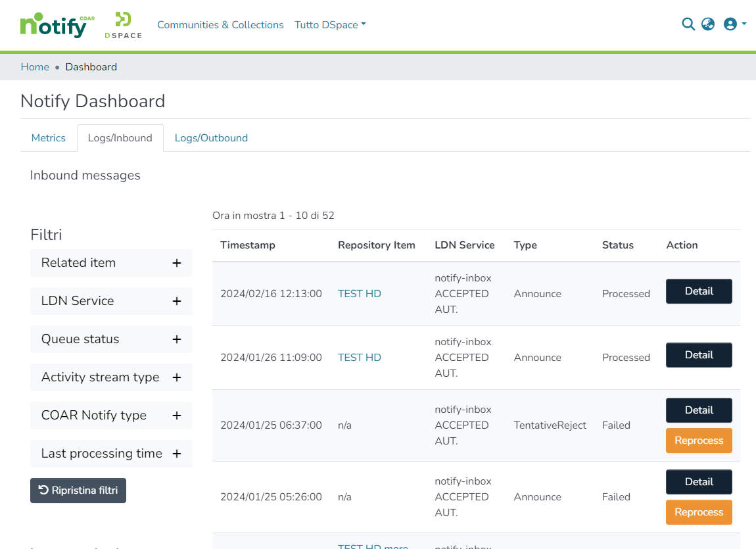Click the COAR Notify logo
The height and width of the screenshot is (549, 756).
point(57,25)
